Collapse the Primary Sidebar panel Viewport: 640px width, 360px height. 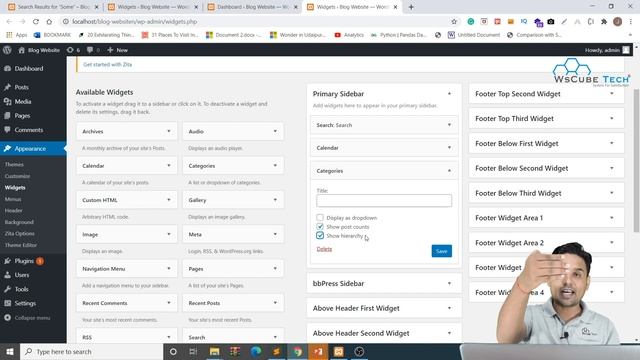pos(449,94)
